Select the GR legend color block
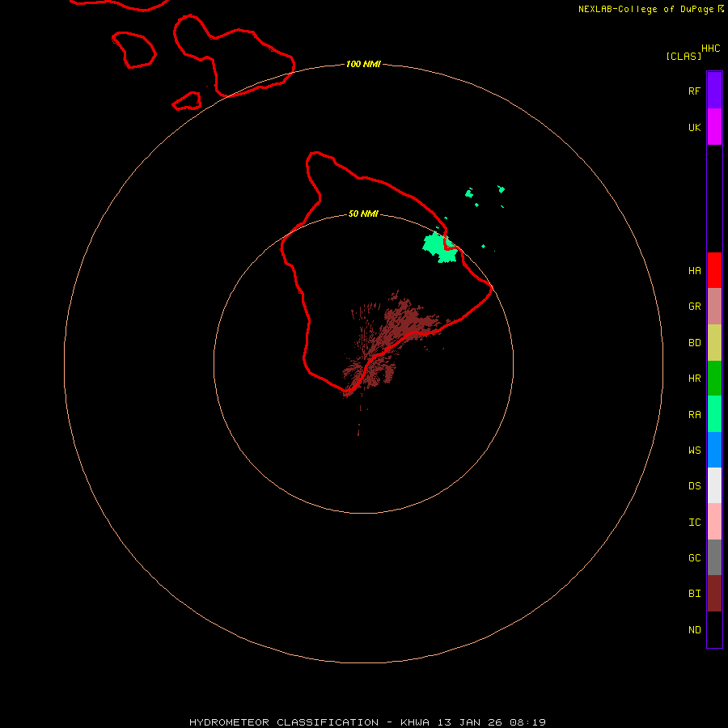Screen dimensions: 728x728 pos(714,307)
